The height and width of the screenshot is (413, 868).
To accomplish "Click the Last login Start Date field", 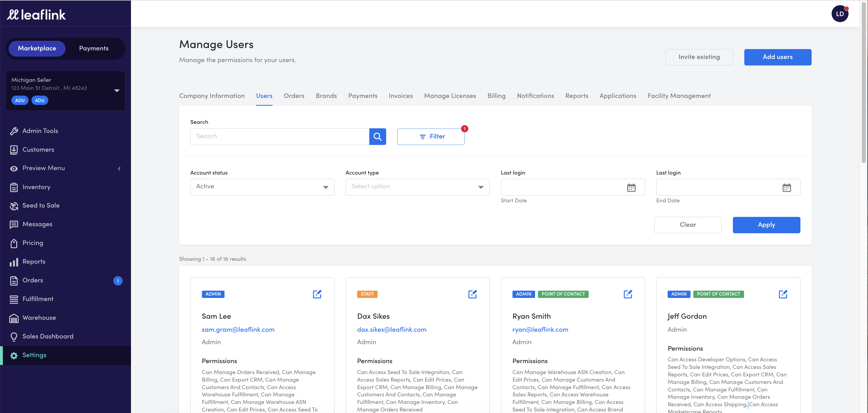I will [x=573, y=187].
